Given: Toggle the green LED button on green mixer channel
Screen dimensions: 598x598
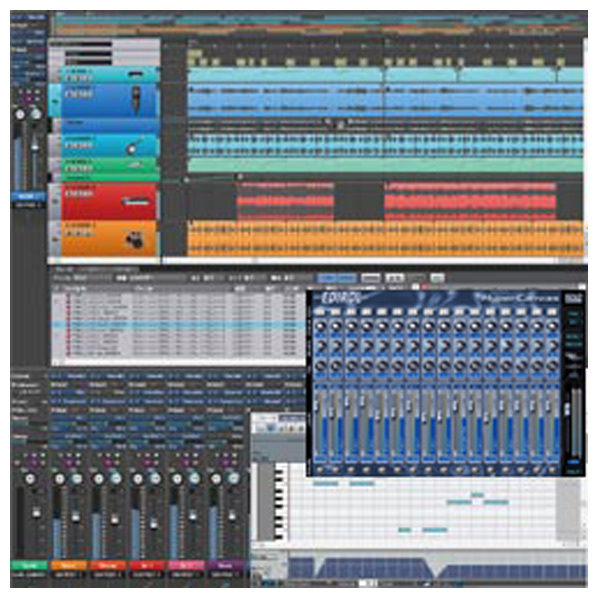Looking at the screenshot, I should click(x=43, y=455).
